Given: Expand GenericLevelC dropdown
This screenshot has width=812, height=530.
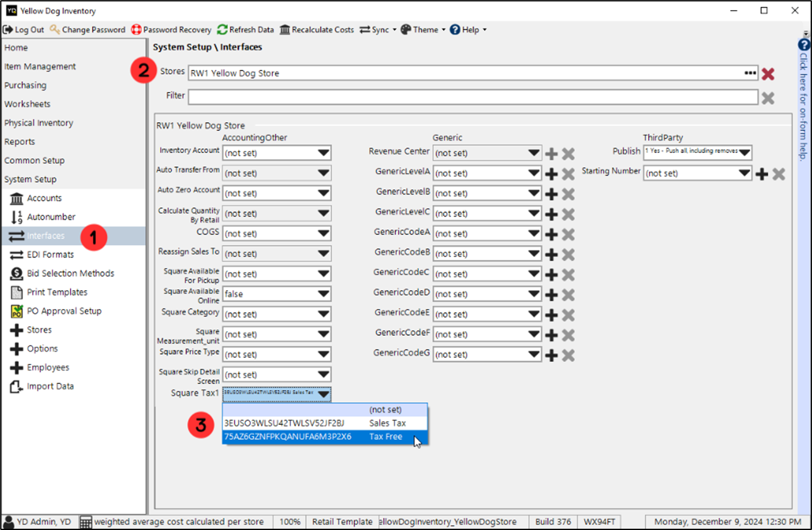Looking at the screenshot, I should coord(534,213).
